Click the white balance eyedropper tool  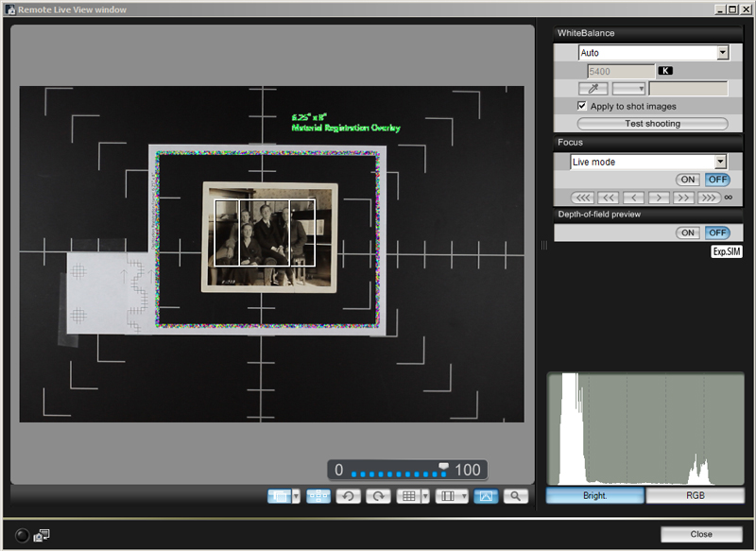coord(593,88)
